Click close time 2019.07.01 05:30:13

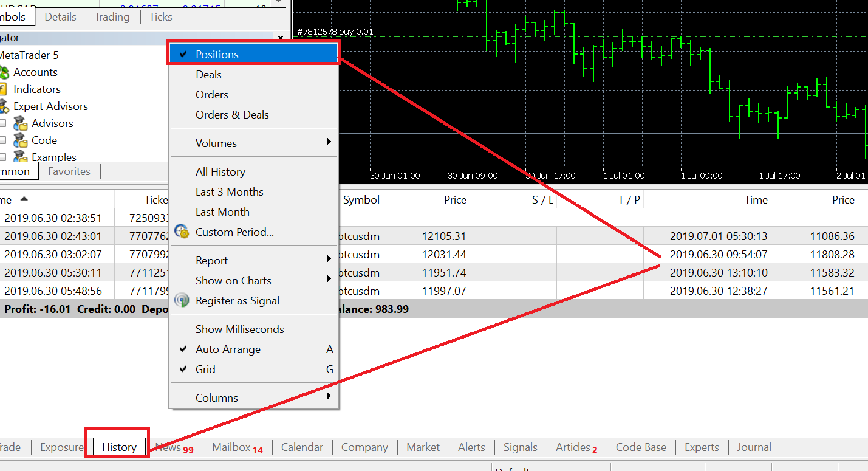click(x=719, y=236)
